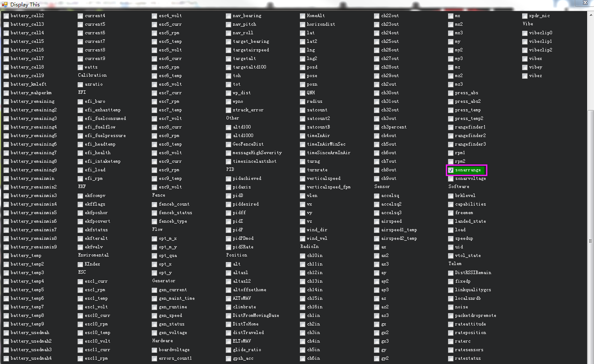Enable the boardvoltage checkbox
Screen dimensions: 594x364
[155, 350]
